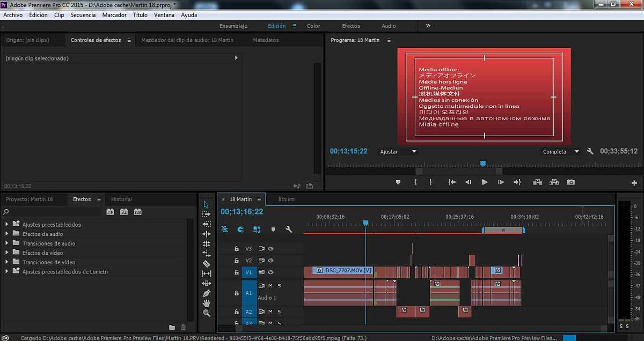This screenshot has width=644, height=341.
Task: Toggle V1 track output eye
Action: tap(270, 272)
